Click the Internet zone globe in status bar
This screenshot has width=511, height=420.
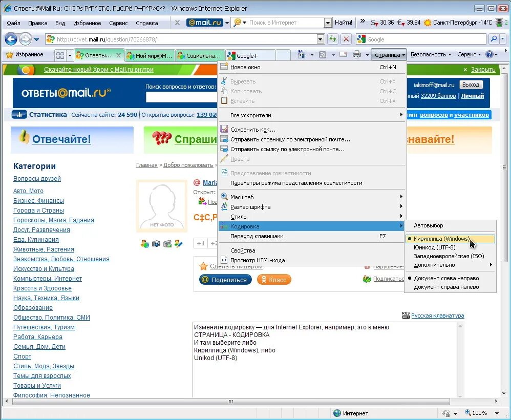pyautogui.click(x=337, y=413)
